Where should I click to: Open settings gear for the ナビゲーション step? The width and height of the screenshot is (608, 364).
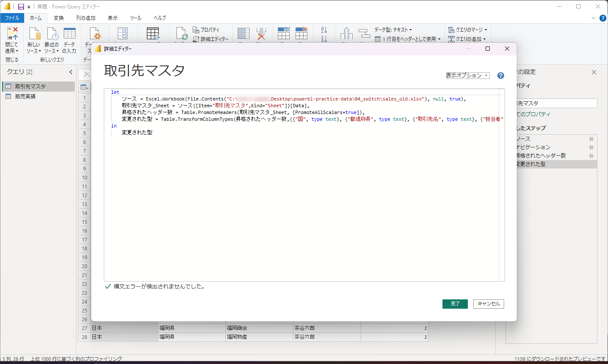tap(591, 147)
